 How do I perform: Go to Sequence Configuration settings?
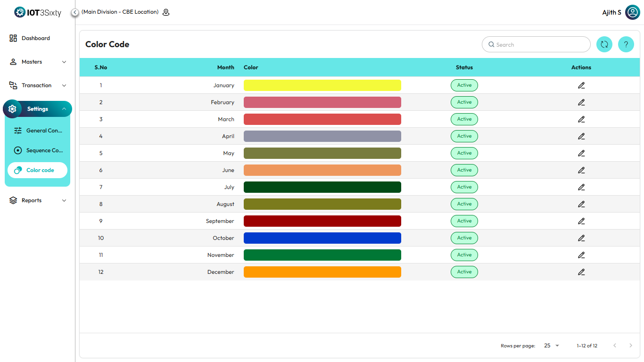38,150
